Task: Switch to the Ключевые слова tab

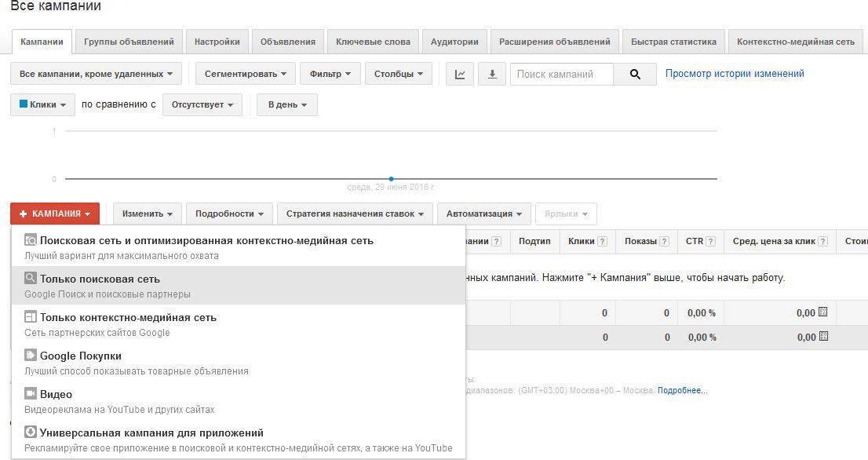Action: pyautogui.click(x=373, y=42)
